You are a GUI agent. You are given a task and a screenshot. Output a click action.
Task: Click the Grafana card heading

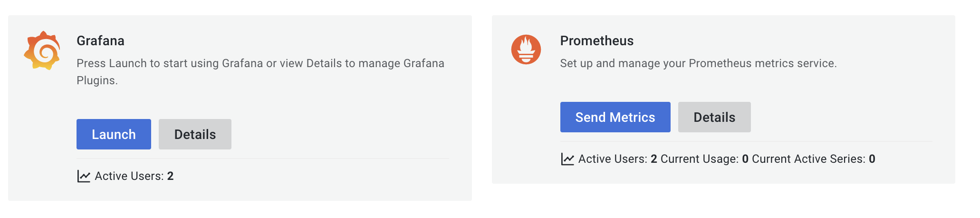point(100,41)
